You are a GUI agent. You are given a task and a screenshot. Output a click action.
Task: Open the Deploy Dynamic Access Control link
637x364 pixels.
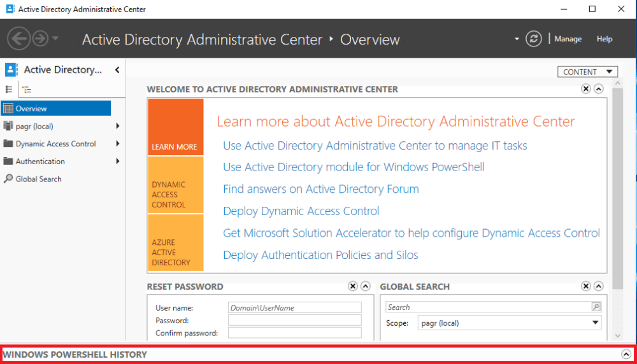(x=301, y=211)
